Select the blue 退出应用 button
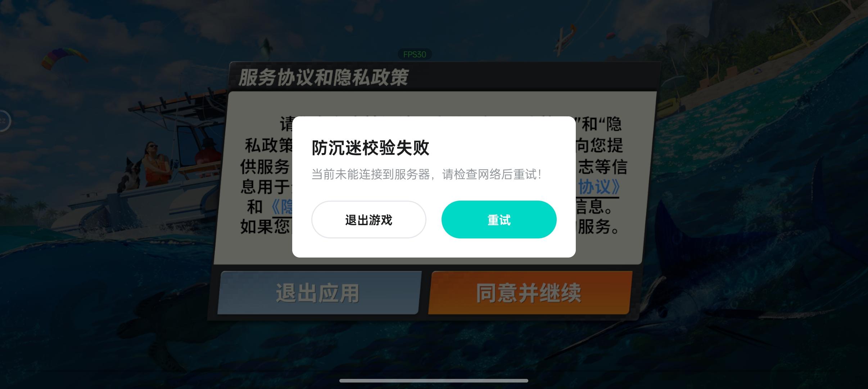 pyautogui.click(x=319, y=292)
